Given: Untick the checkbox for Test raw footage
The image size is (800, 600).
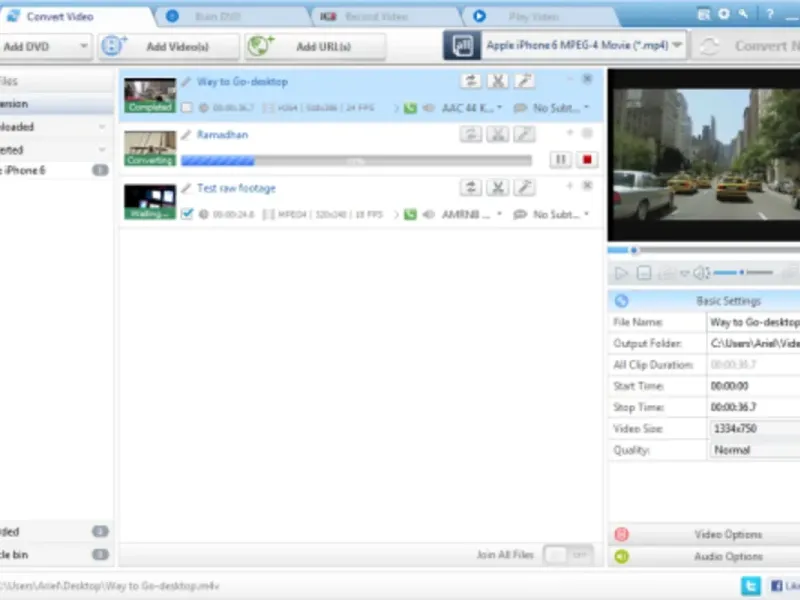Looking at the screenshot, I should tap(187, 214).
